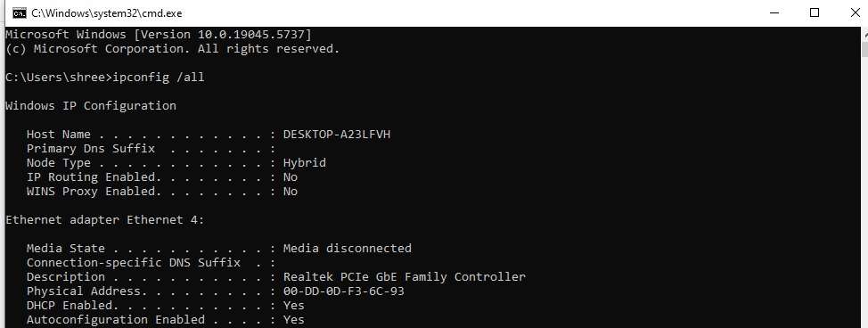
Task: Click the typed ipconfig /all command
Action: tap(159, 78)
